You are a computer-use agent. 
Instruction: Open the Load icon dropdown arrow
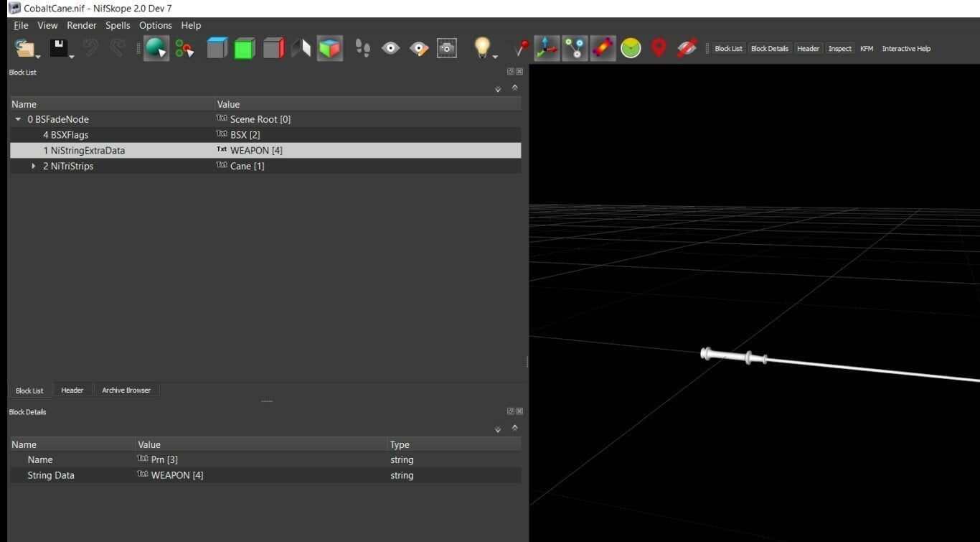click(x=37, y=56)
